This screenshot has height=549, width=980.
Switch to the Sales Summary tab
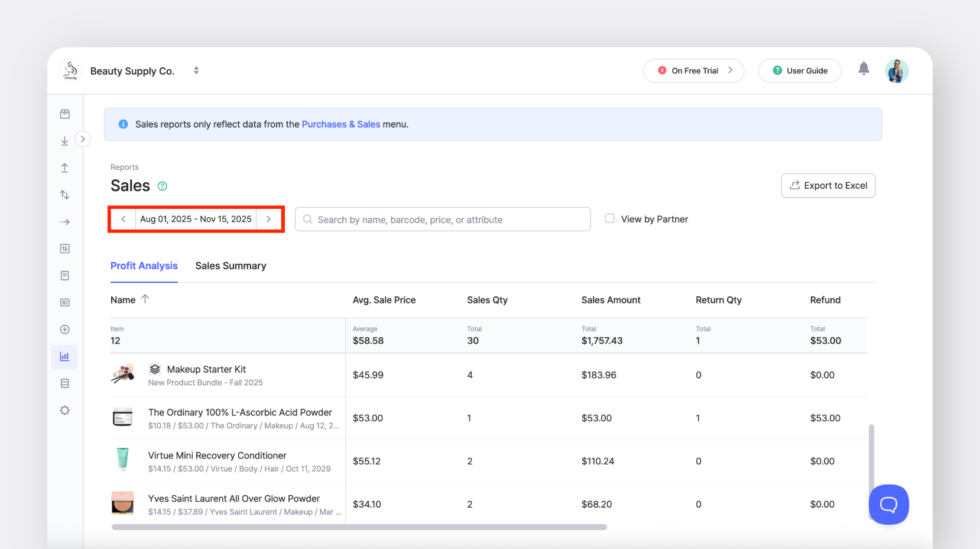coord(231,266)
